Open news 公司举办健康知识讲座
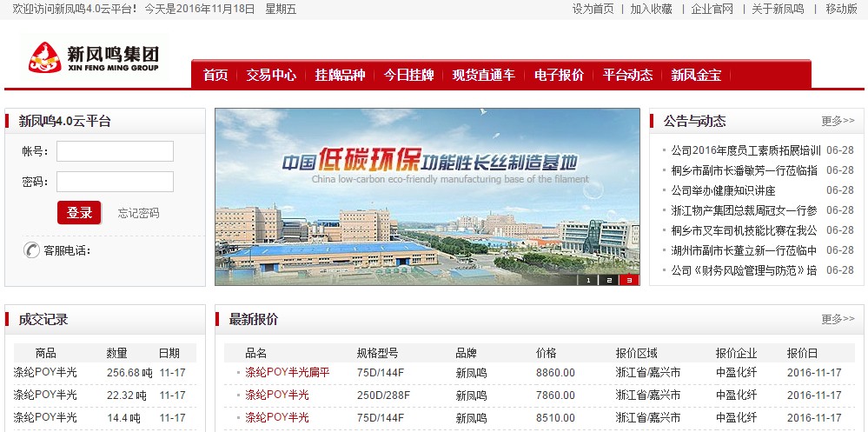The image size is (868, 432). [723, 190]
